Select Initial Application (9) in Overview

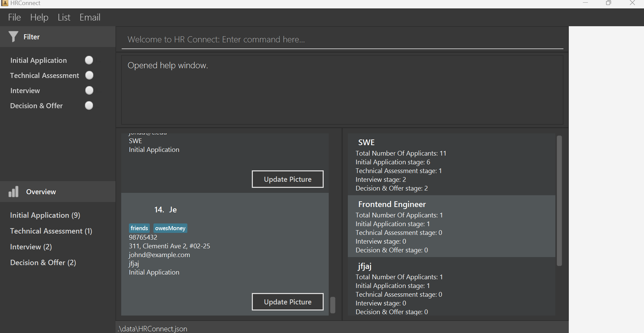pos(45,215)
